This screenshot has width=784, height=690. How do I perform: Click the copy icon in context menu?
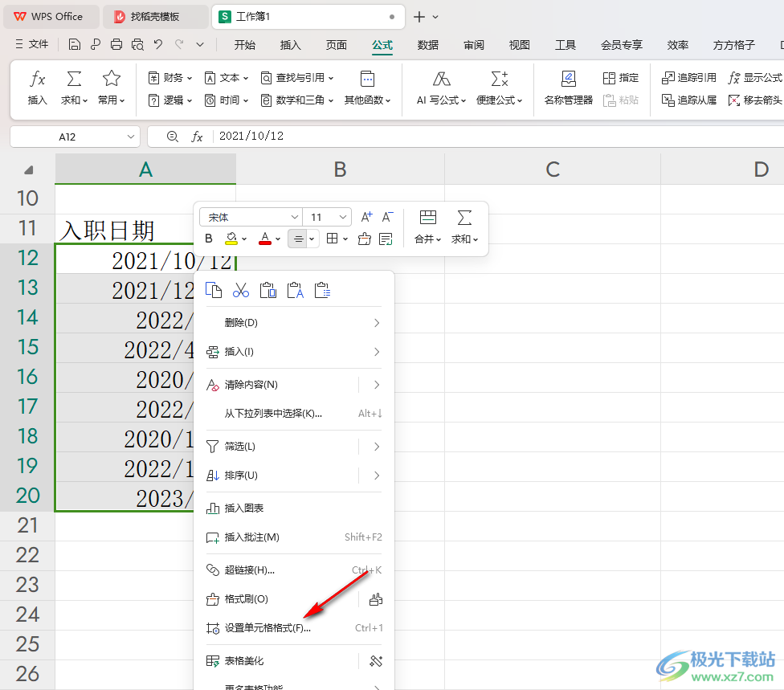(214, 290)
